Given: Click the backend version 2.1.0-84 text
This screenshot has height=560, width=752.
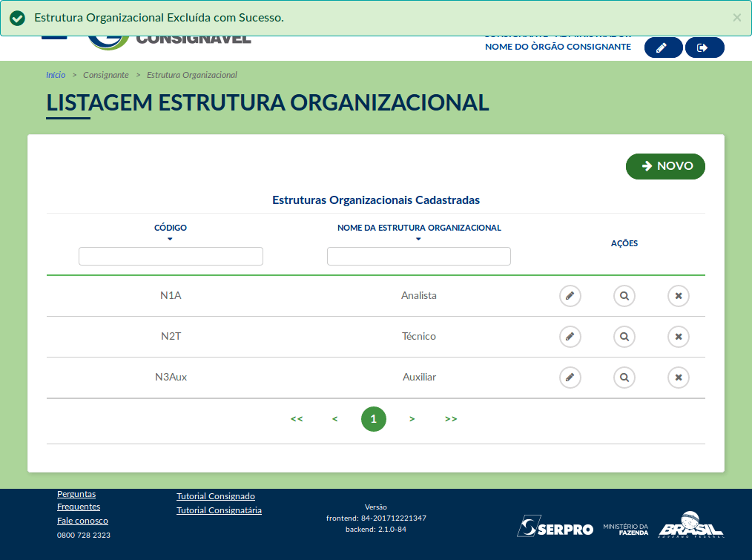Looking at the screenshot, I should 375,530.
